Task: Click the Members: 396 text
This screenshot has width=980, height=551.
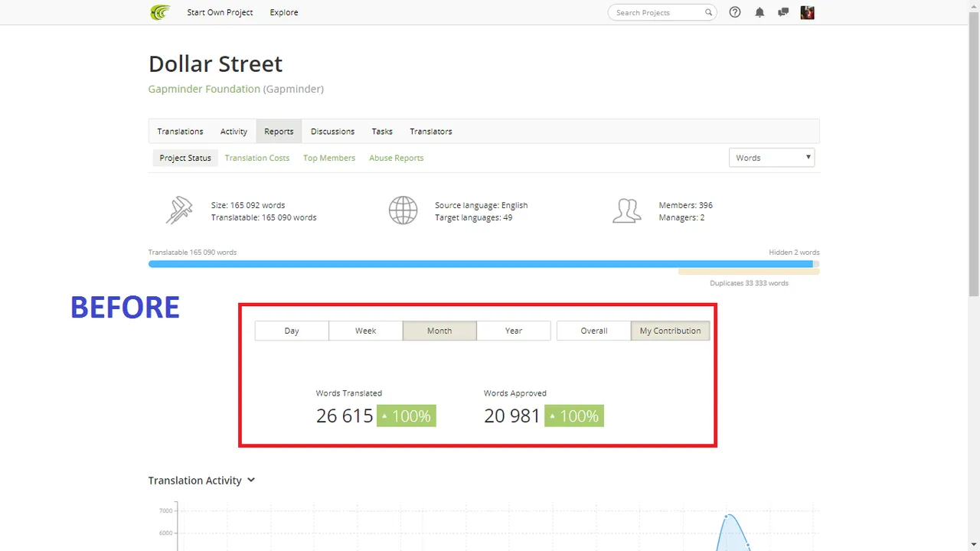Action: coord(686,205)
